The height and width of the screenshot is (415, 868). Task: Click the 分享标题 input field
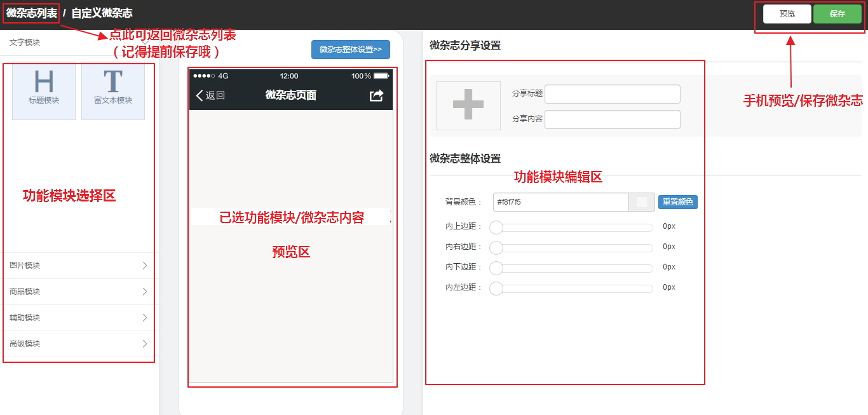[612, 94]
